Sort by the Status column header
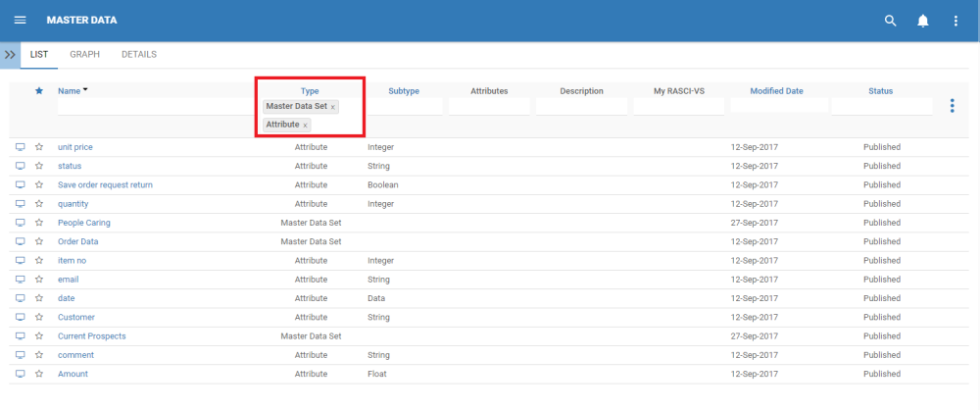Image resolution: width=980 pixels, height=410 pixels. [x=881, y=91]
